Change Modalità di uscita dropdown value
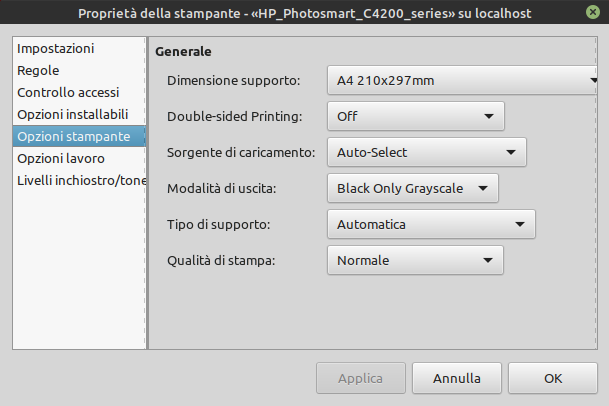Viewport: 609px width, 406px height. pyautogui.click(x=412, y=188)
